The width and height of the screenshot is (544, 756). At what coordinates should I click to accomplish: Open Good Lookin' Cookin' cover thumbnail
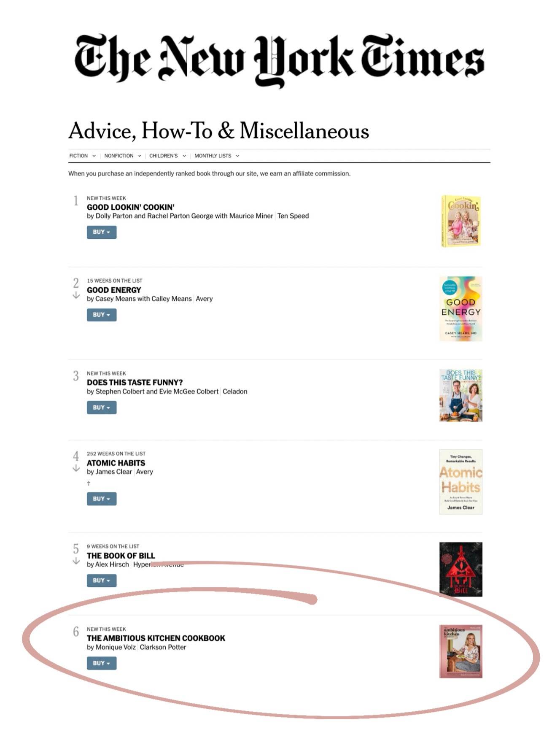[461, 221]
